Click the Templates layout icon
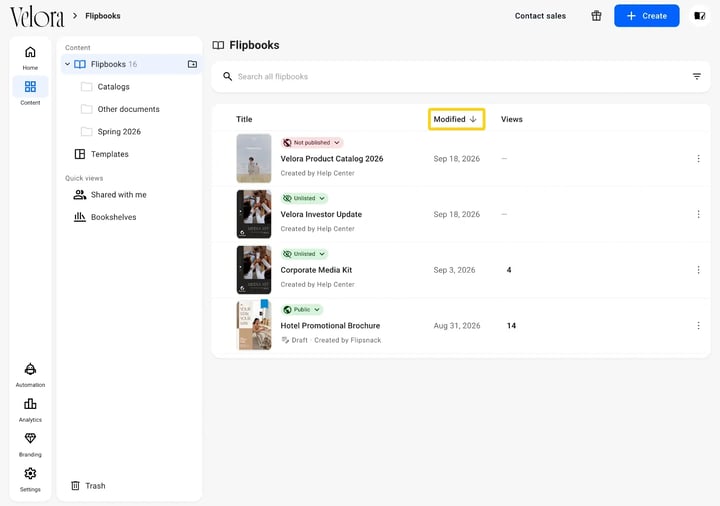Image resolution: width=720 pixels, height=506 pixels. 80,154
